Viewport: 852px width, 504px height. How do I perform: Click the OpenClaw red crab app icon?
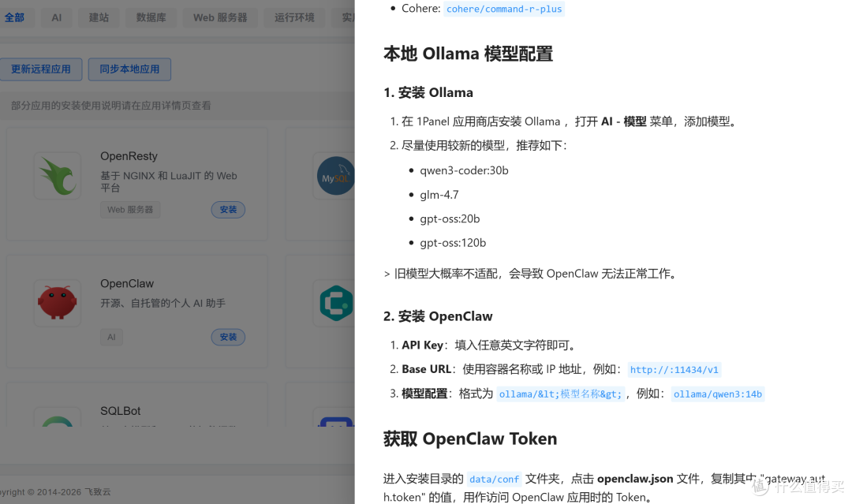click(x=58, y=303)
